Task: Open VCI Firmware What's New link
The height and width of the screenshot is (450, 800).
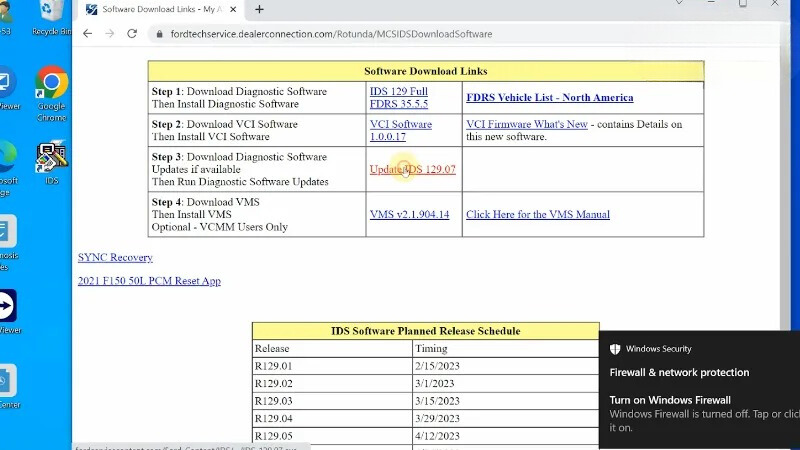Action: click(527, 124)
